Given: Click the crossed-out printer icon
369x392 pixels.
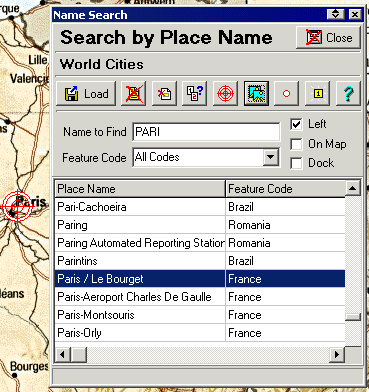Looking at the screenshot, I should point(133,94).
